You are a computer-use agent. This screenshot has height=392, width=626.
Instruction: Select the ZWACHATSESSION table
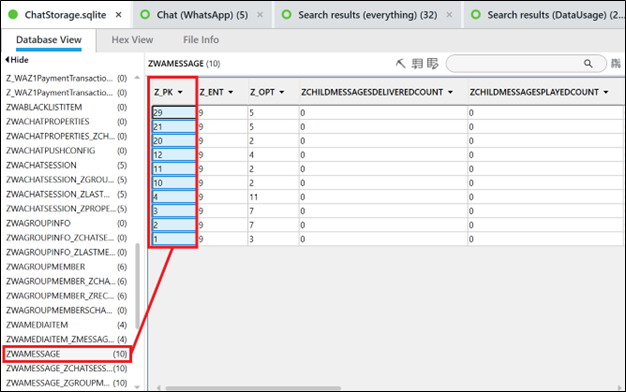pos(67,165)
